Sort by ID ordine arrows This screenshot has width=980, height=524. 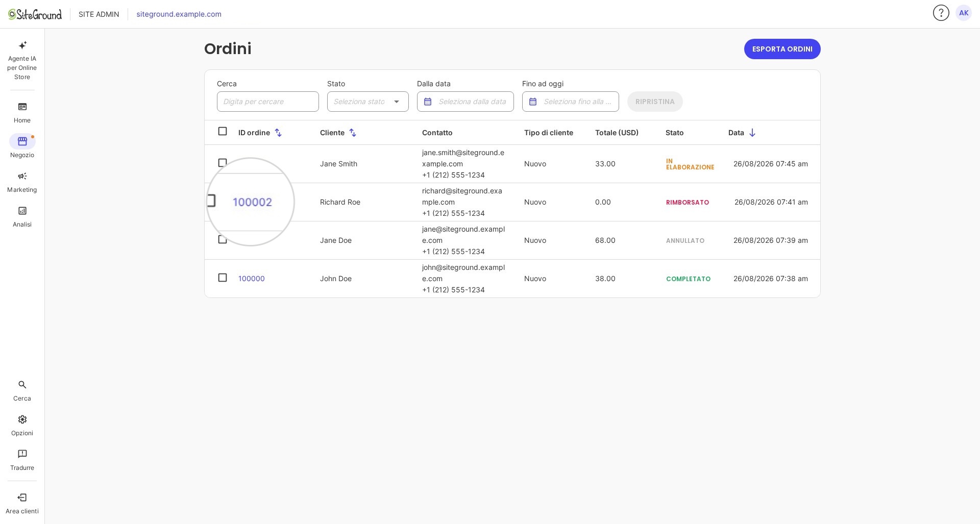tap(278, 133)
